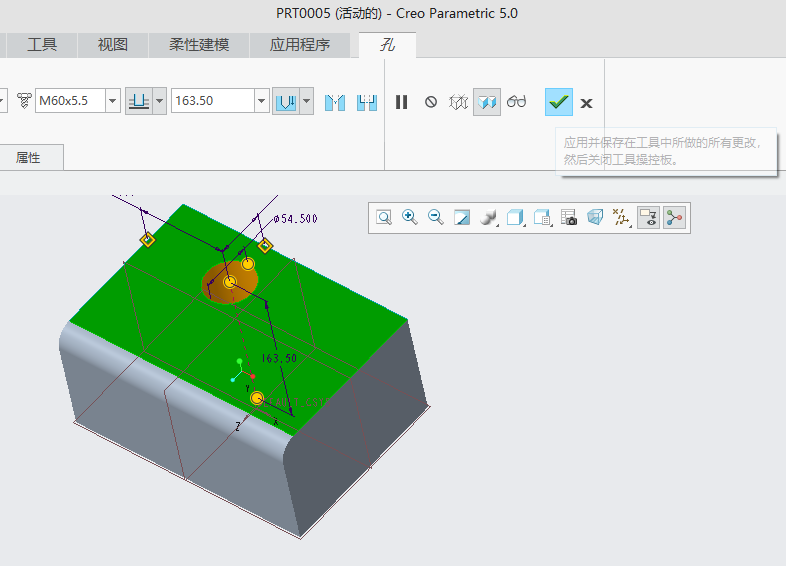The image size is (786, 566).
Task: Click the depth handle at hole bottom
Action: 257,398
